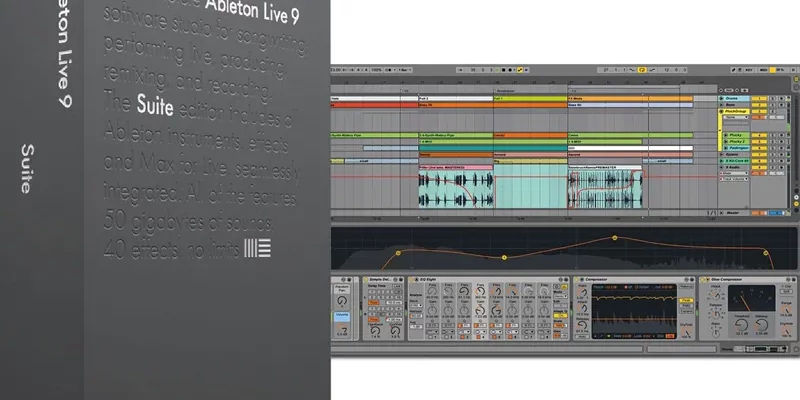Click the MIDI map mode button

point(763,70)
